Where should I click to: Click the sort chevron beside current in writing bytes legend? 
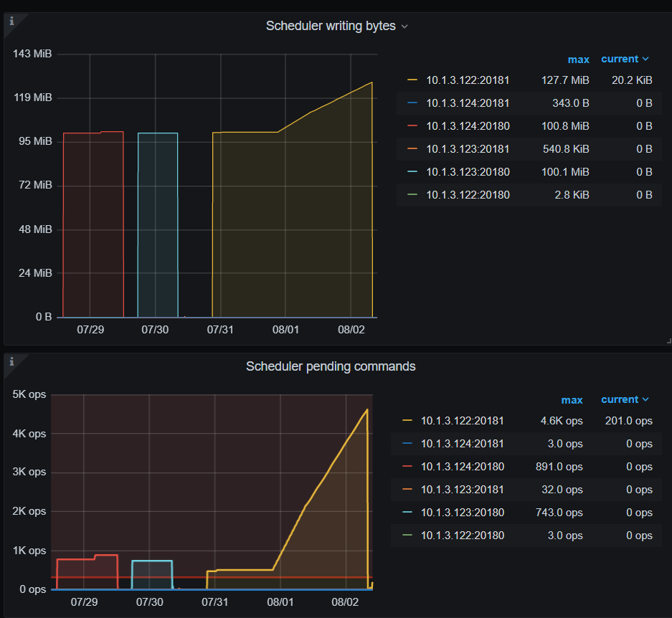645,60
